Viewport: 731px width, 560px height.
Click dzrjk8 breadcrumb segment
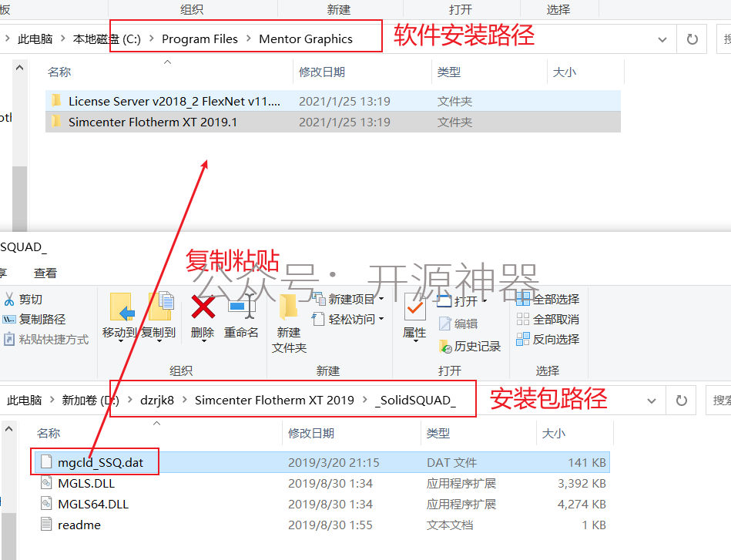click(x=157, y=400)
